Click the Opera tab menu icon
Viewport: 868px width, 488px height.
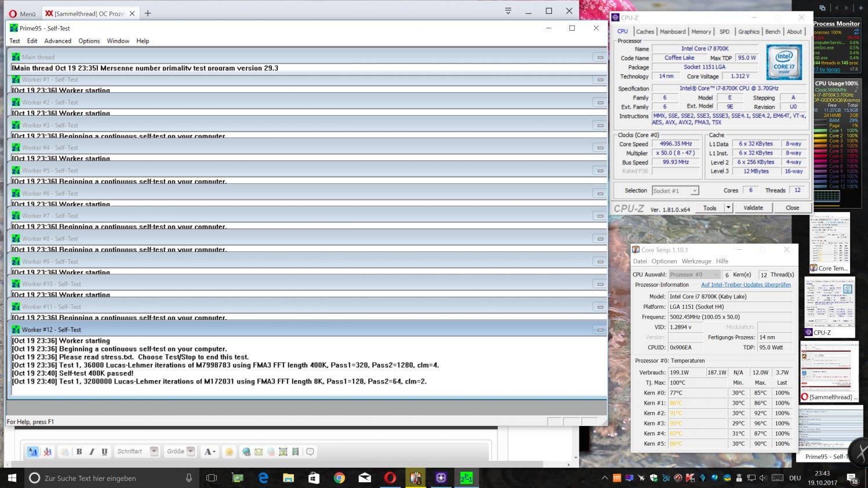[x=508, y=11]
